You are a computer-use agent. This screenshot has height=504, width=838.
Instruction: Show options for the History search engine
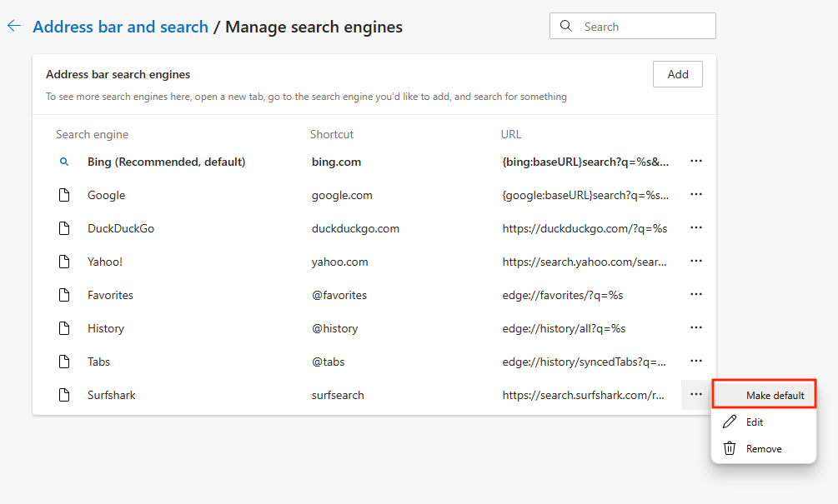click(x=696, y=328)
